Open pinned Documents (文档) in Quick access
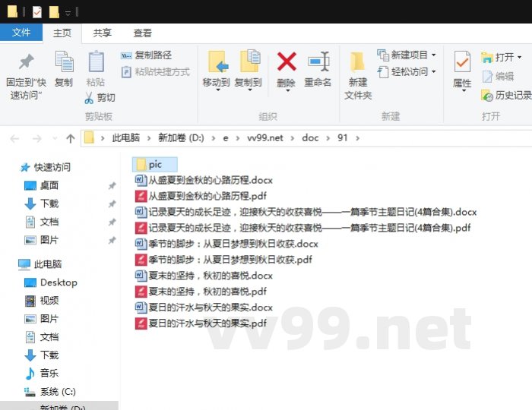532x410 pixels. [x=41, y=222]
